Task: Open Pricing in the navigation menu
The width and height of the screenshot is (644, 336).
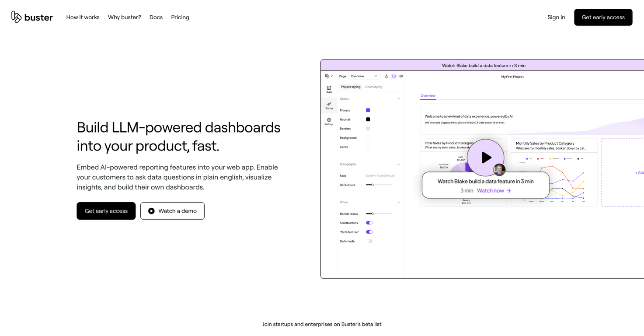Action: pos(180,17)
